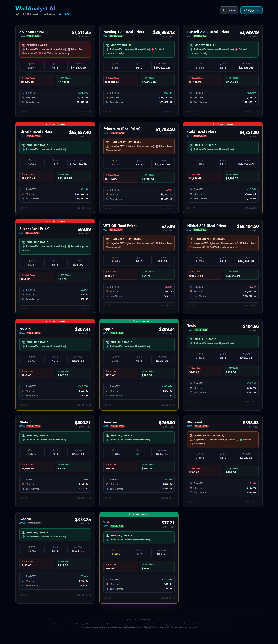This screenshot has width=278, height=644.
Task: Click Apple Max Pain value $270.00
Action: (x=168, y=391)
